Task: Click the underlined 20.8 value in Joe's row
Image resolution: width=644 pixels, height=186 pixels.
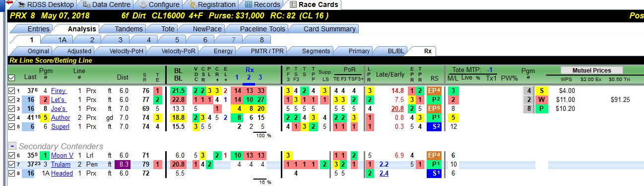Action: (x=397, y=109)
